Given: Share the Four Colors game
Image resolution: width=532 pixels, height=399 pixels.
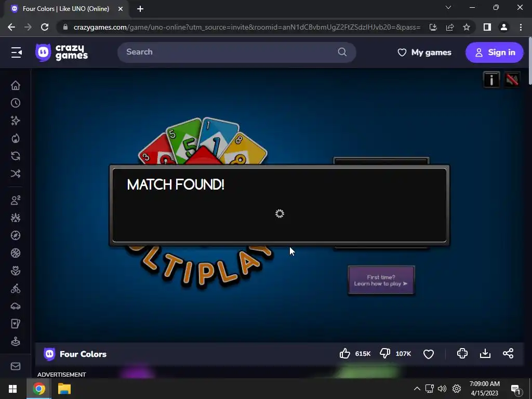Looking at the screenshot, I should pos(508,353).
